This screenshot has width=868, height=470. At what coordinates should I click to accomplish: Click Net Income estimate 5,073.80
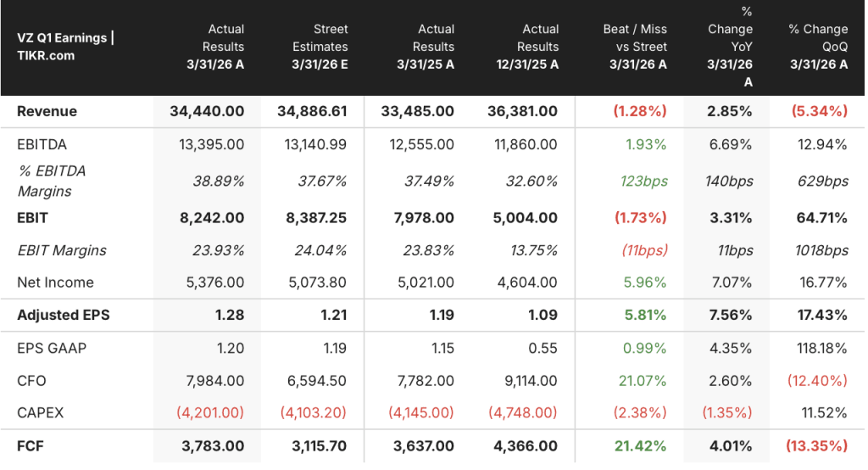coord(318,283)
